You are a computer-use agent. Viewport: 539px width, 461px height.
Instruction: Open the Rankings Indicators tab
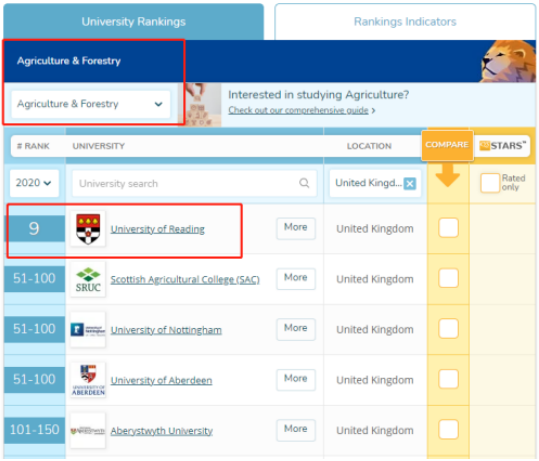coord(405,22)
